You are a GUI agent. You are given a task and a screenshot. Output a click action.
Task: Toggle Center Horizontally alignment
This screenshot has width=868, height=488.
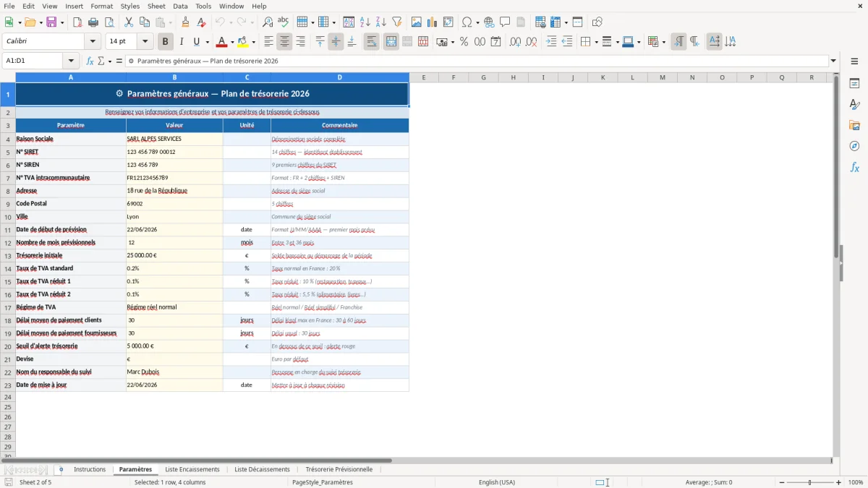284,42
